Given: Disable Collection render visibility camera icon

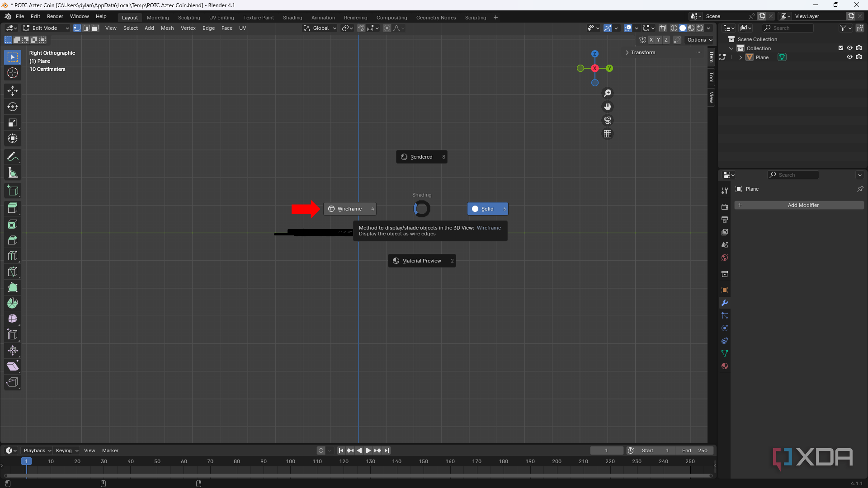Looking at the screenshot, I should (x=859, y=47).
